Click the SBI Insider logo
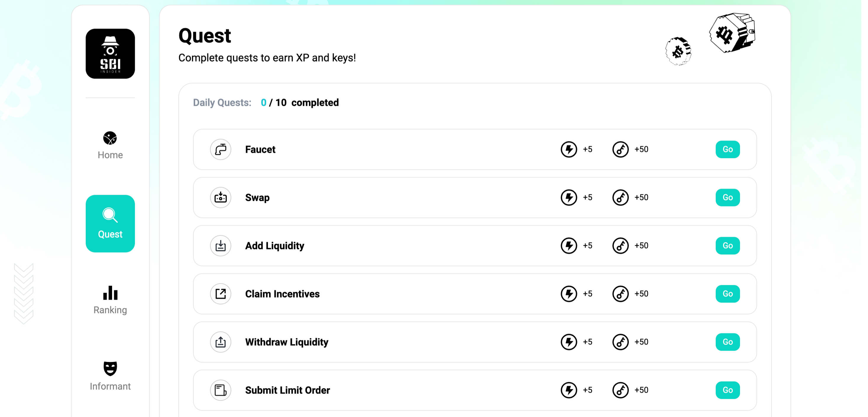 [110, 54]
